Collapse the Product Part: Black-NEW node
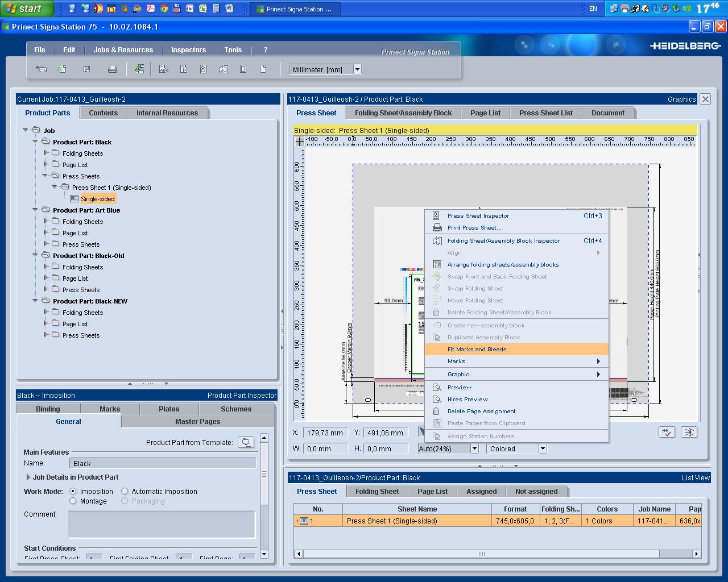 pos(35,300)
